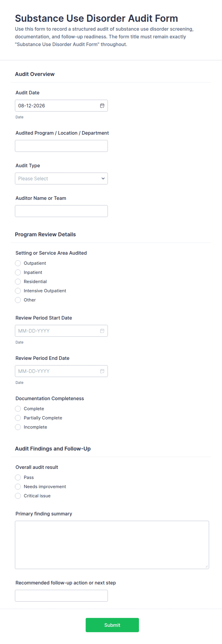Click the Primary finding summary text area
The width and height of the screenshot is (222, 644).
point(112,545)
